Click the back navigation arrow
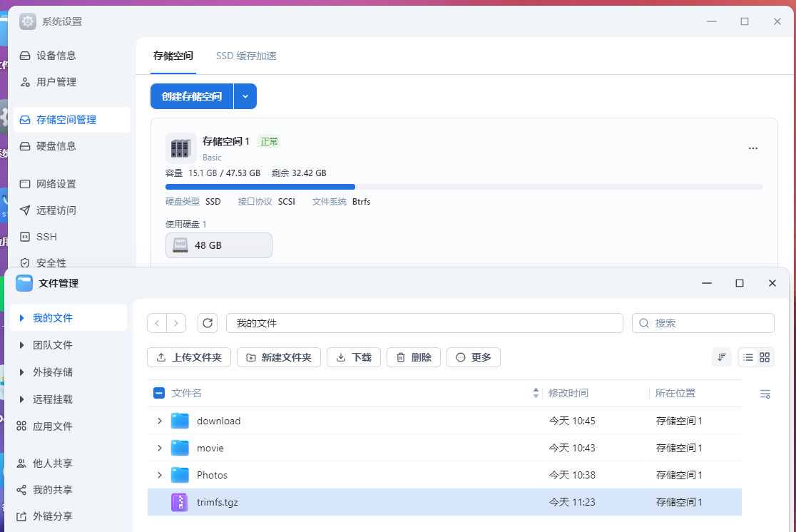The width and height of the screenshot is (796, 532). [x=157, y=323]
